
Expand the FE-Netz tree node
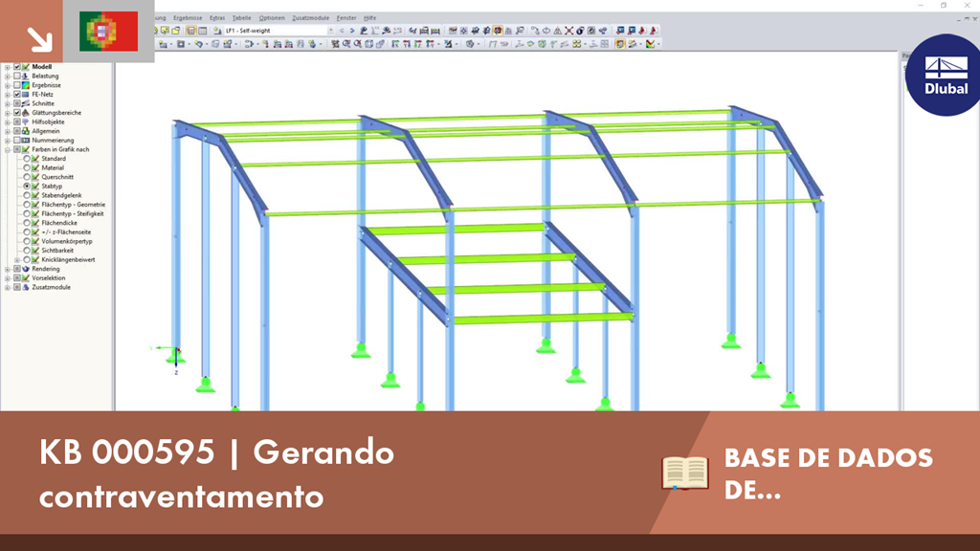[8, 95]
